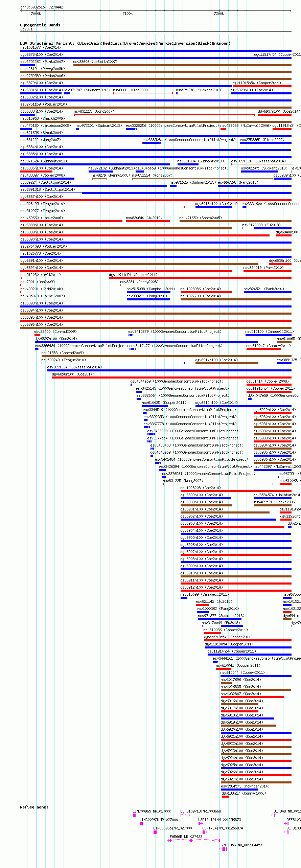The image size is (301, 868).
Task: Click nsv8281 (Perry2008) variant label
Action: (x=139, y=282)
